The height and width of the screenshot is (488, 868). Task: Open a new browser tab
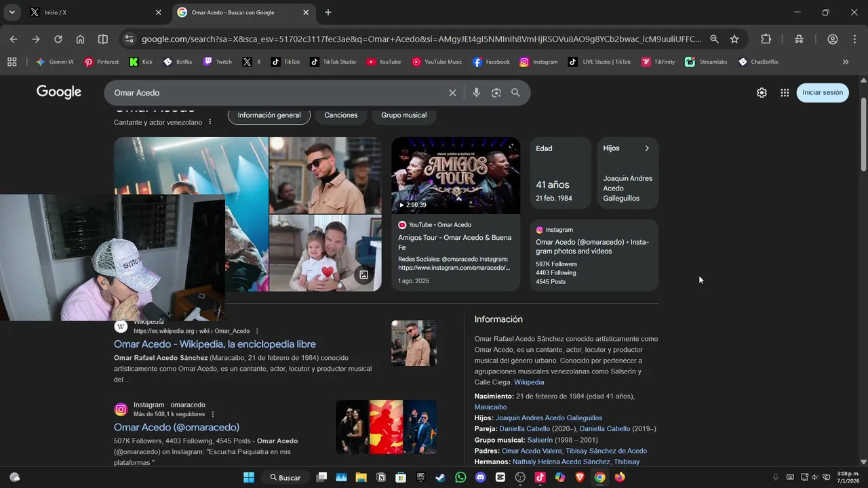coord(328,12)
